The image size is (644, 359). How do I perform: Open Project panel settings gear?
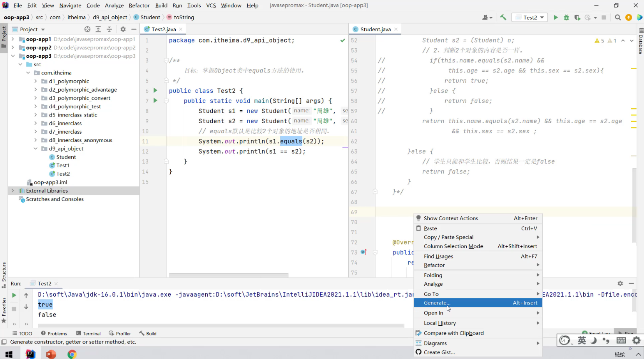click(x=123, y=29)
